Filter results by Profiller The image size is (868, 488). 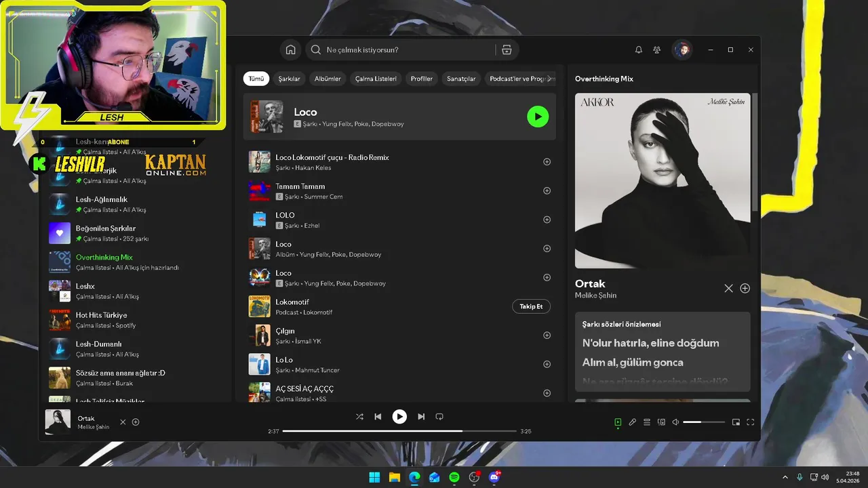point(421,79)
